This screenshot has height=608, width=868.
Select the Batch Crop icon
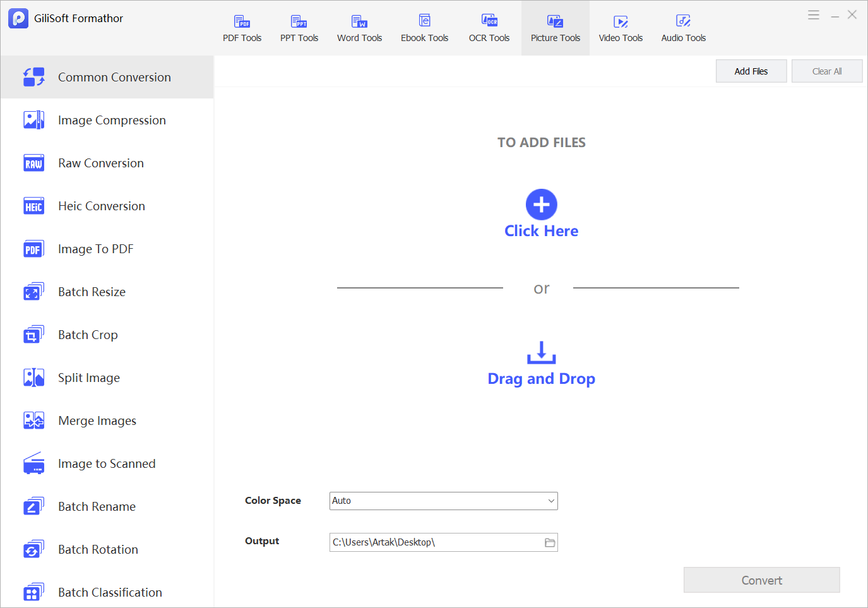pos(33,335)
